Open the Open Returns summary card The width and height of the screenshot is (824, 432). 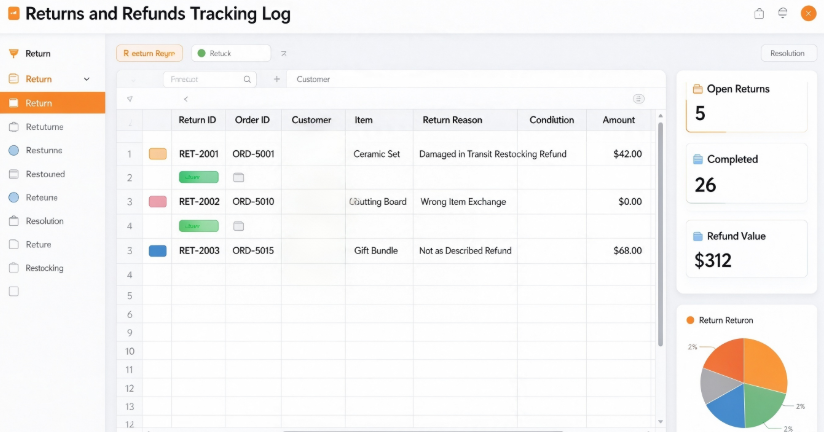(x=746, y=106)
